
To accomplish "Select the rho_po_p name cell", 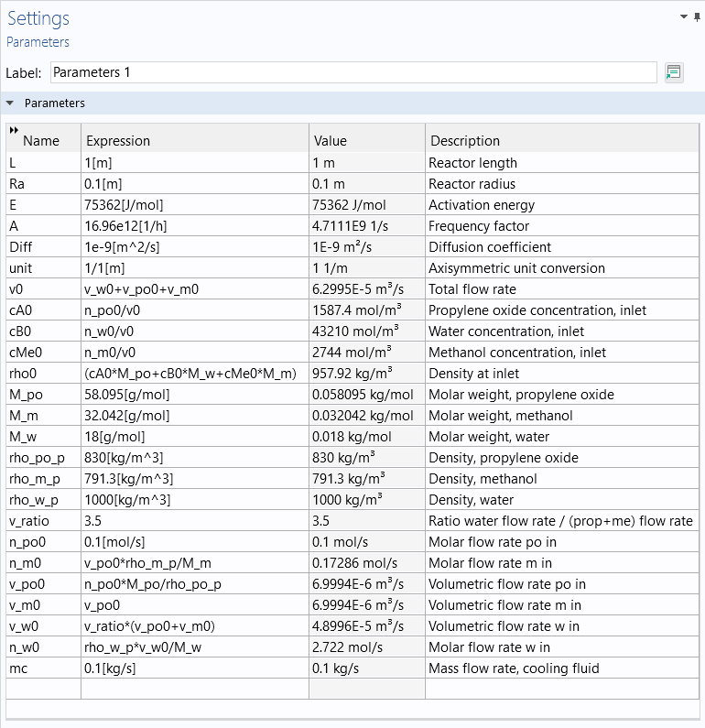I will pos(44,457).
